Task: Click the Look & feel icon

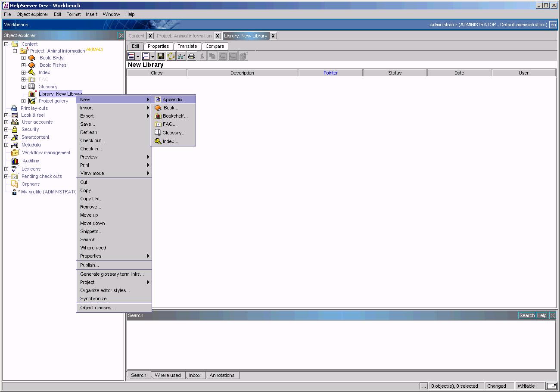Action: point(15,115)
